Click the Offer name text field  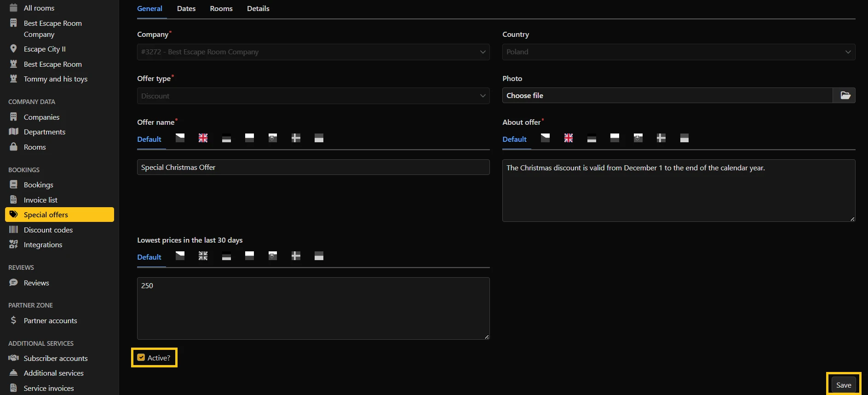313,168
